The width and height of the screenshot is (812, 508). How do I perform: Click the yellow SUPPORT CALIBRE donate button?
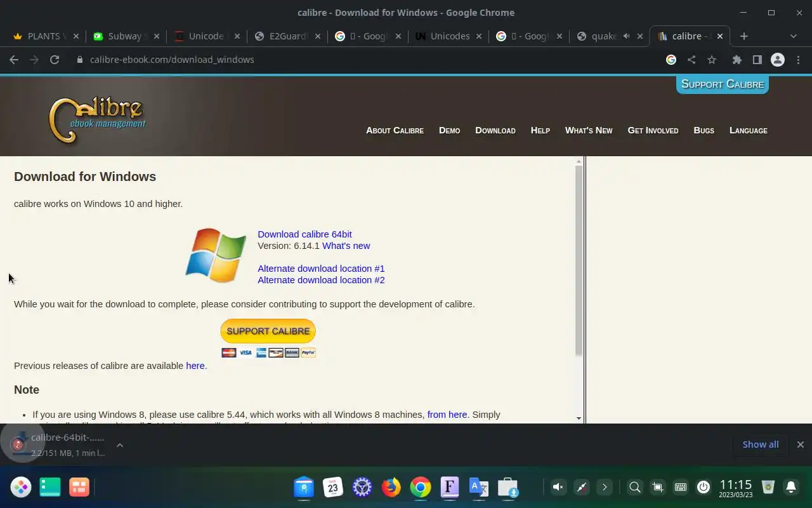268,331
